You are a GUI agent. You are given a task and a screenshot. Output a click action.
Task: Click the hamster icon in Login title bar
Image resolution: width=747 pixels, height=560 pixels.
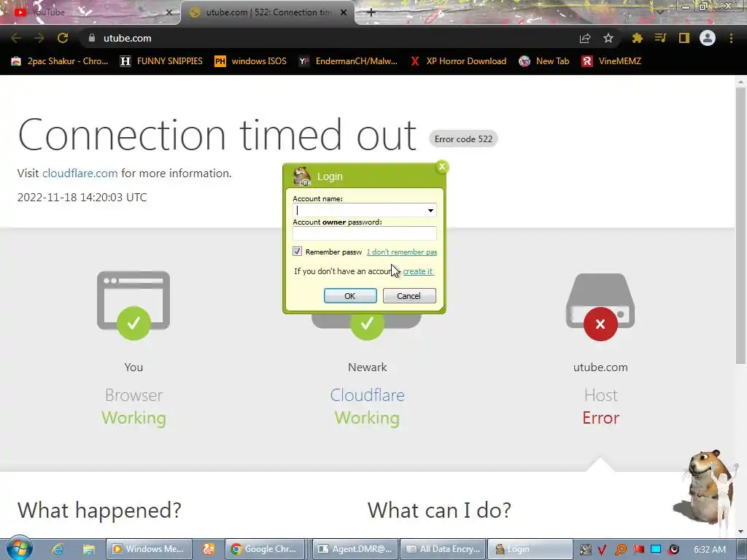pos(301,176)
